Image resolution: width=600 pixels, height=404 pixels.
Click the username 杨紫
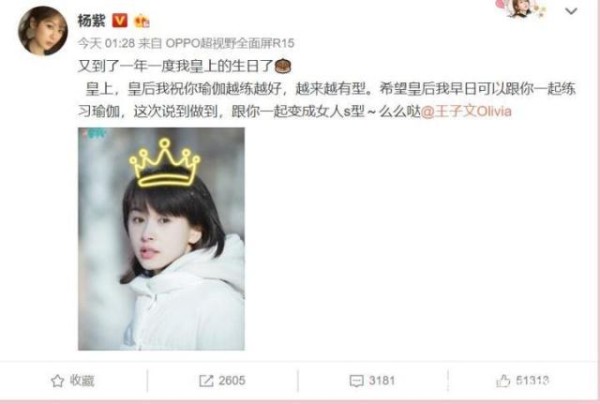pos(91,20)
